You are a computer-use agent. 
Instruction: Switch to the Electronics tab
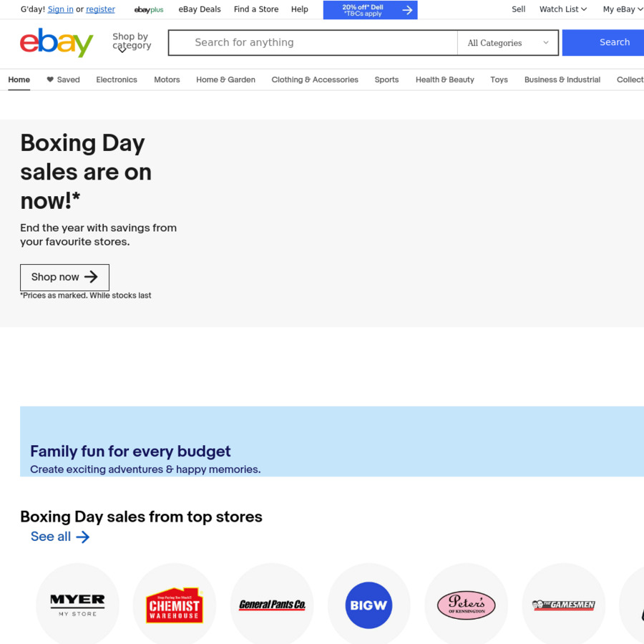click(x=116, y=79)
